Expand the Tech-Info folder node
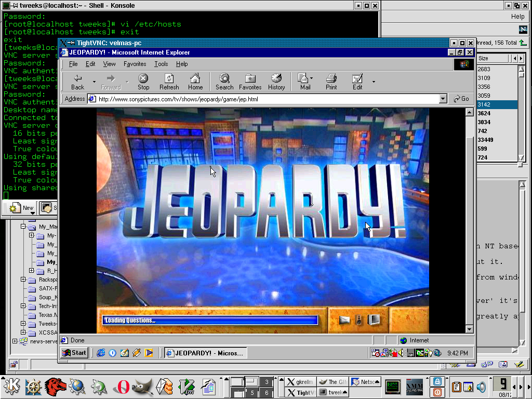The width and height of the screenshot is (532, 399). click(x=23, y=305)
